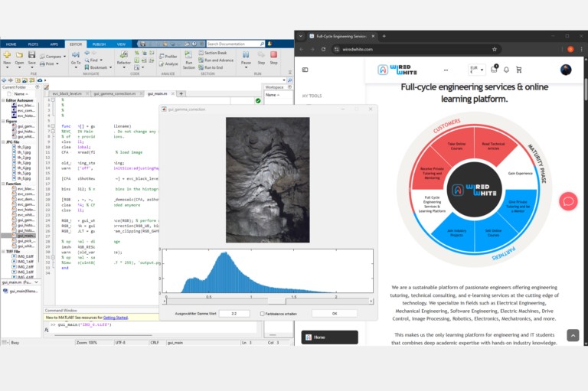Open the Chrome tab search dropdown

pyautogui.click(x=301, y=37)
